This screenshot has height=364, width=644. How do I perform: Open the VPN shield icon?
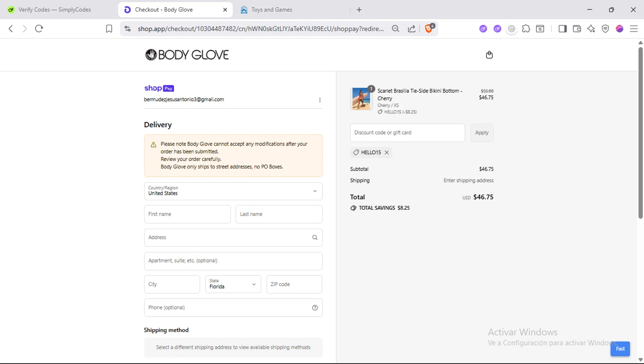pyautogui.click(x=605, y=29)
